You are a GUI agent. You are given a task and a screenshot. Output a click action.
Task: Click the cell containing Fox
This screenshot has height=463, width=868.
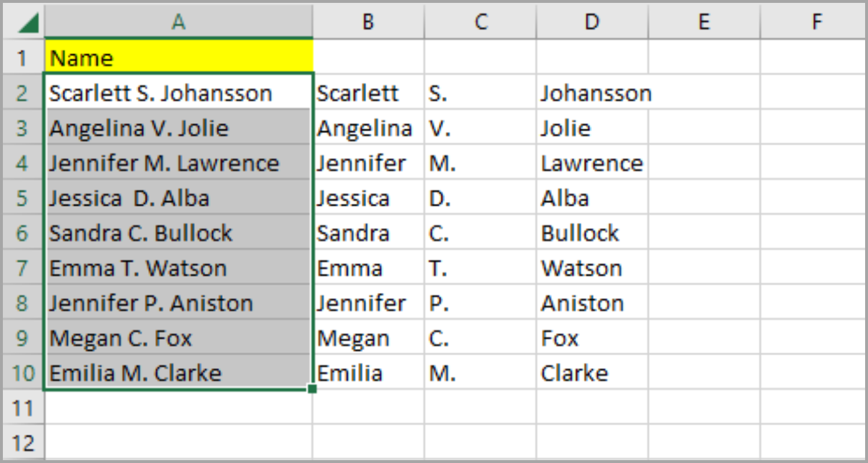[x=592, y=338]
